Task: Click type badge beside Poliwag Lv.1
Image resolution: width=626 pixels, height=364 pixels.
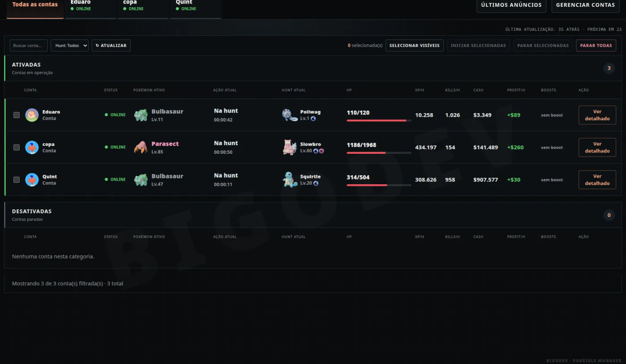Action: click(313, 119)
